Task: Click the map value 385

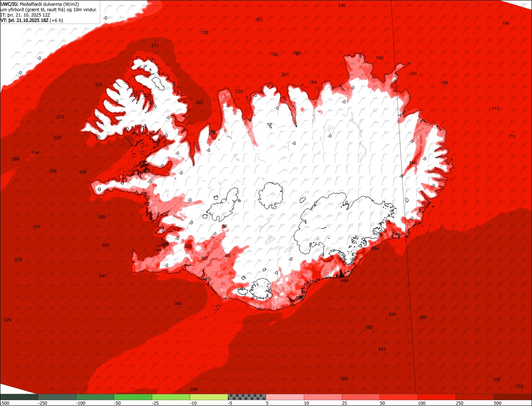Action: click(423, 317)
